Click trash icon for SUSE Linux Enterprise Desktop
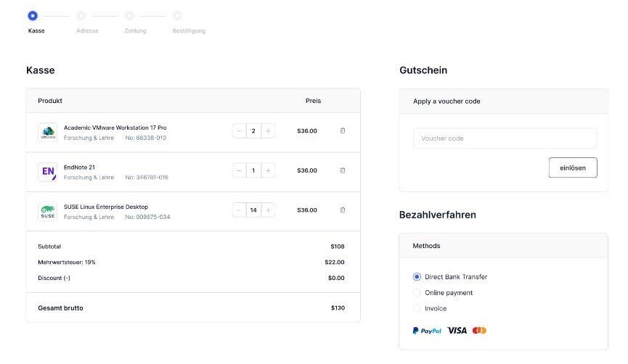Viewport: 628px width, 364px height. 343,210
